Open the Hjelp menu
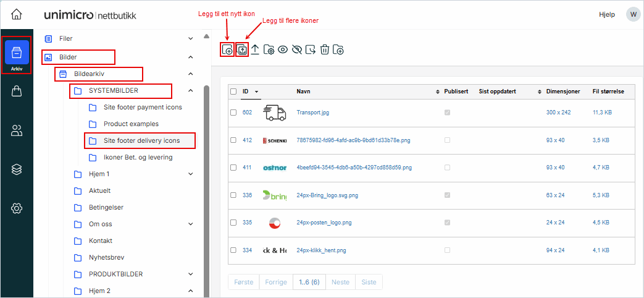Image resolution: width=644 pixels, height=298 pixels. (606, 14)
